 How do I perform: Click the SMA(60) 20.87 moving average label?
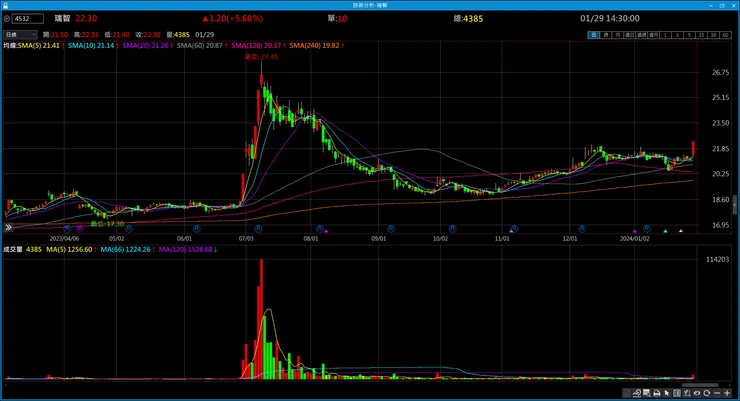click(200, 45)
